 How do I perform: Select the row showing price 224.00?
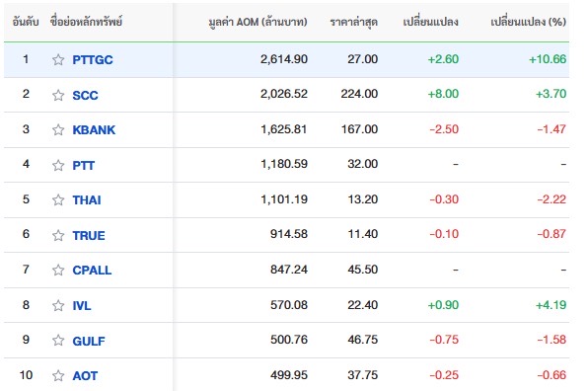coord(286,95)
